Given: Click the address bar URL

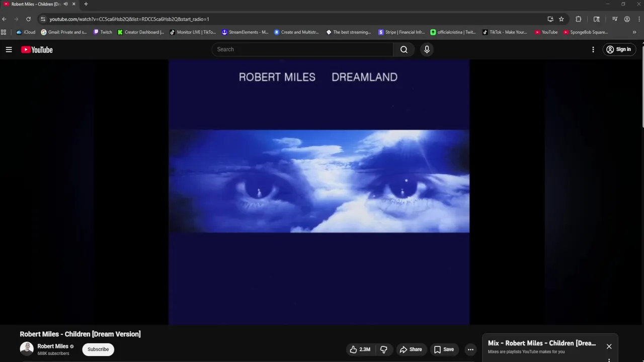Looking at the screenshot, I should [x=129, y=19].
